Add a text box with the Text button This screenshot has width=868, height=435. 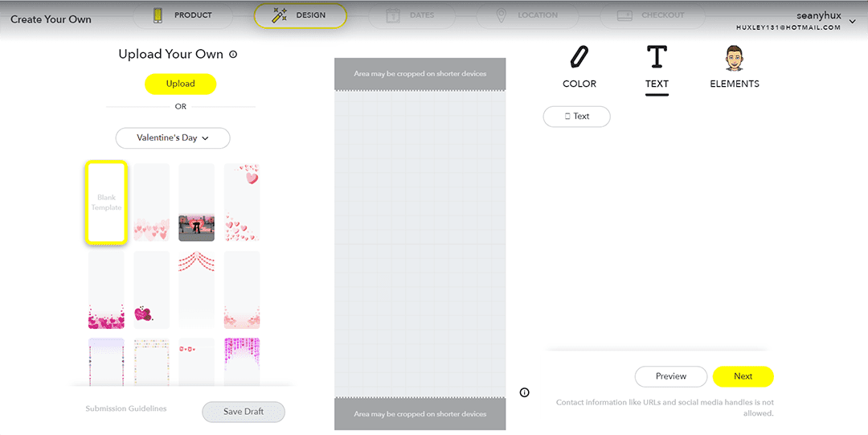pos(576,117)
